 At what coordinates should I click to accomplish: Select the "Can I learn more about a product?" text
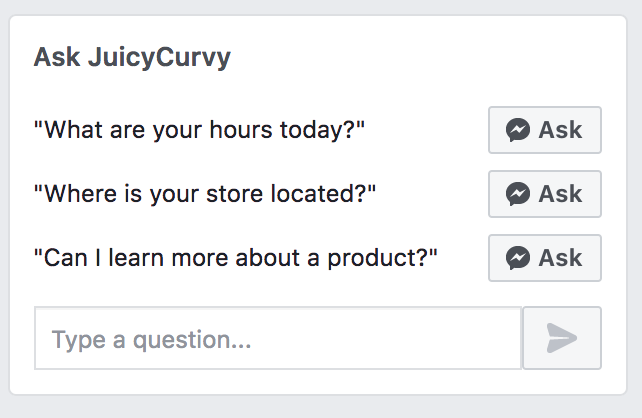pos(236,258)
